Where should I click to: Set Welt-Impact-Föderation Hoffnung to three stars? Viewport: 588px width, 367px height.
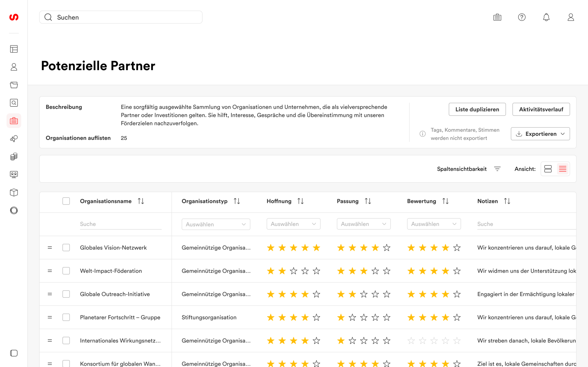(x=294, y=271)
